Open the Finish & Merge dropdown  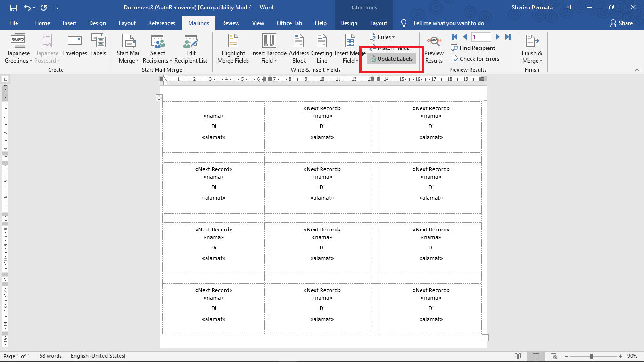[x=532, y=49]
